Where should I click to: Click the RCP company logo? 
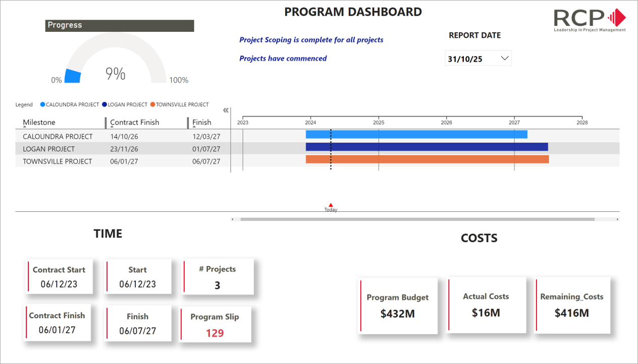coord(590,19)
